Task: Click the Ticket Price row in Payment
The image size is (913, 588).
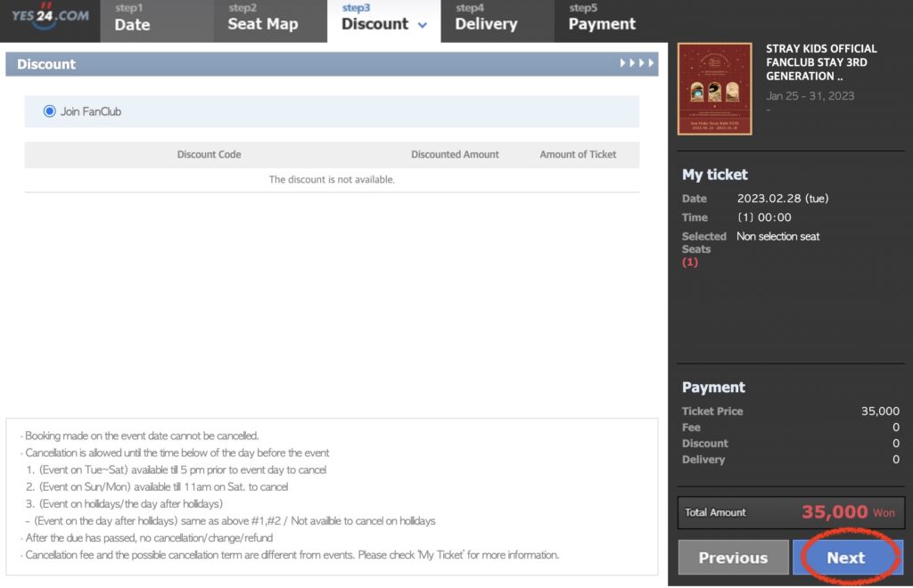Action: tap(791, 411)
